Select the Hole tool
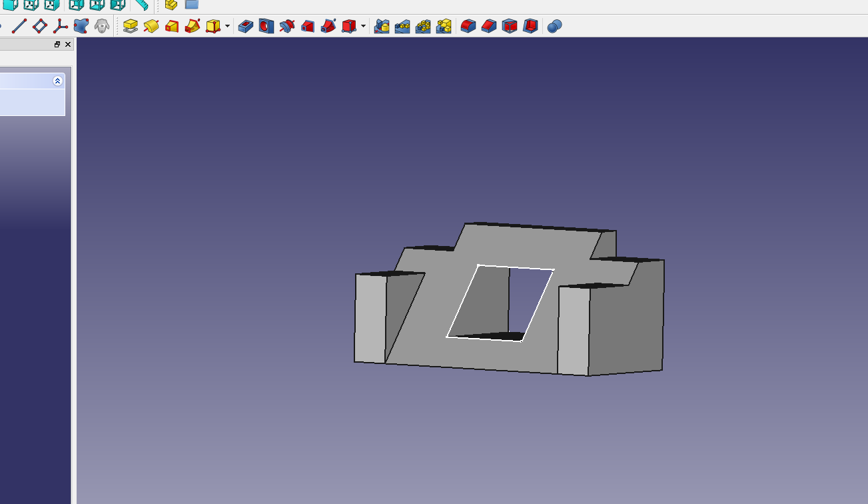This screenshot has width=868, height=504. 266,27
